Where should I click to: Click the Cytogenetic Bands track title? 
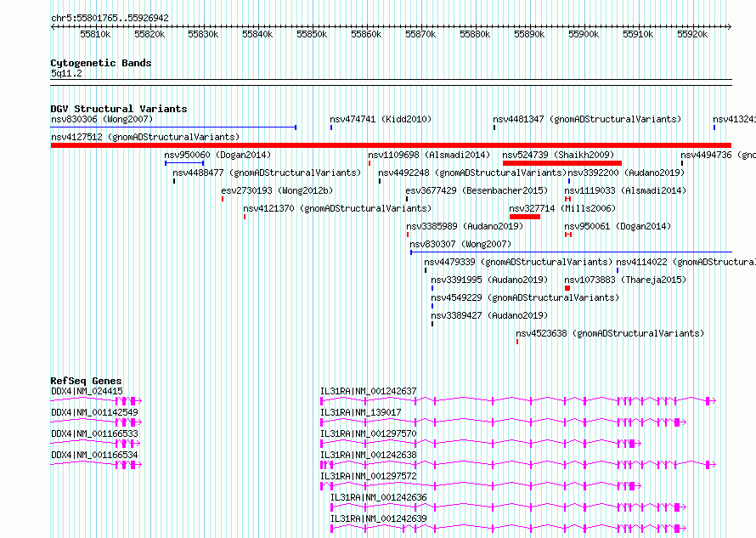tap(101, 63)
